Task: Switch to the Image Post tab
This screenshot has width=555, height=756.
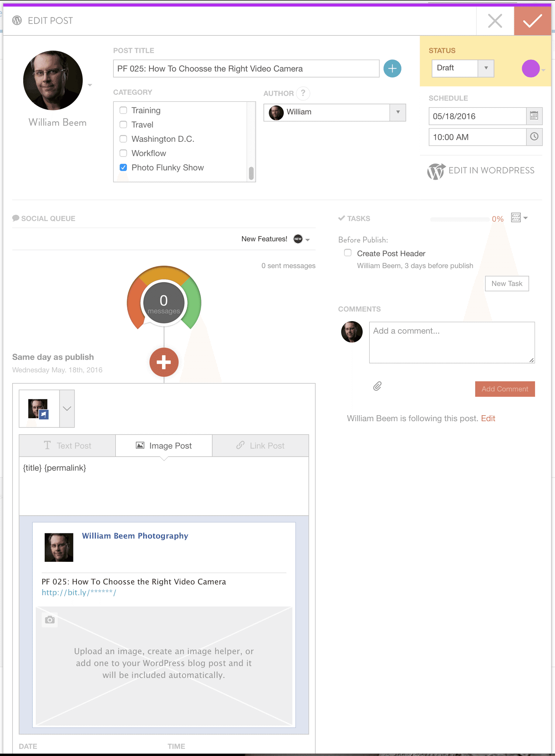Action: [x=164, y=446]
